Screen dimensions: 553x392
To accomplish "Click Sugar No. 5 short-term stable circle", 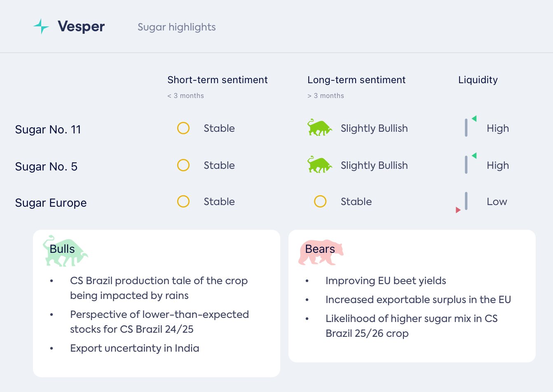I will (x=183, y=165).
